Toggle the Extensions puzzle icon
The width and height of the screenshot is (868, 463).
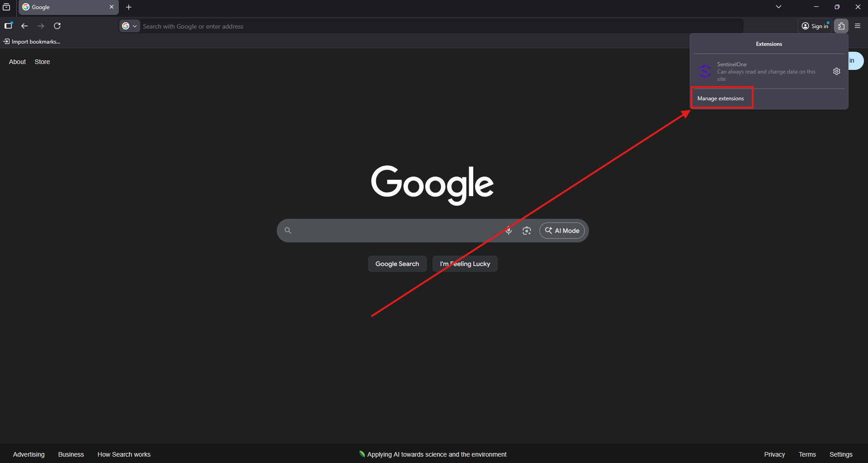841,26
